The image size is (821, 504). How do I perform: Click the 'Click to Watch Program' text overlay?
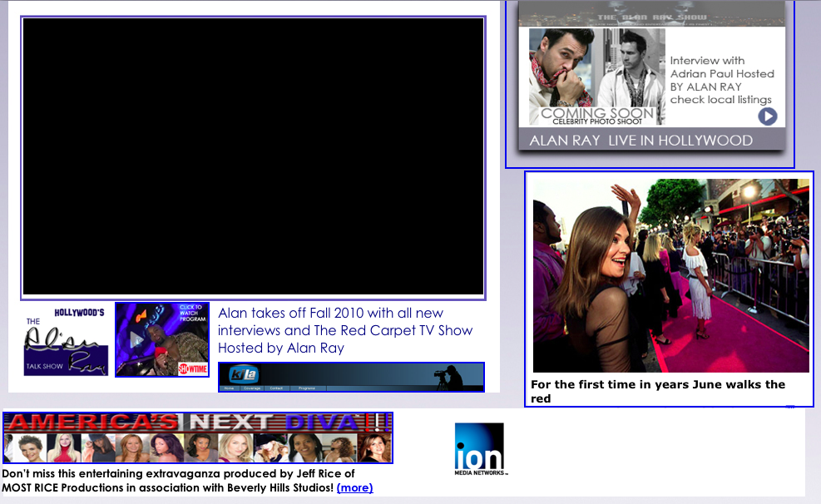pyautogui.click(x=193, y=314)
